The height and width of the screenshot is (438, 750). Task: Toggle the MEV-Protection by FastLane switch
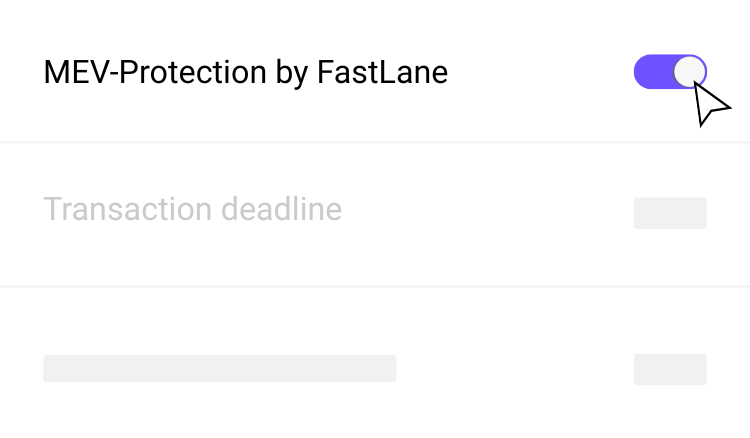click(670, 72)
